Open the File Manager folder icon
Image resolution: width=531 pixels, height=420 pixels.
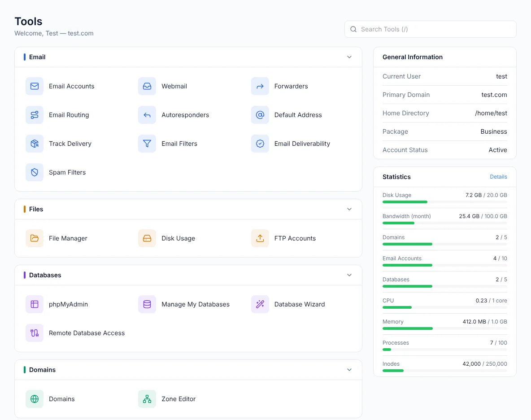(35, 238)
